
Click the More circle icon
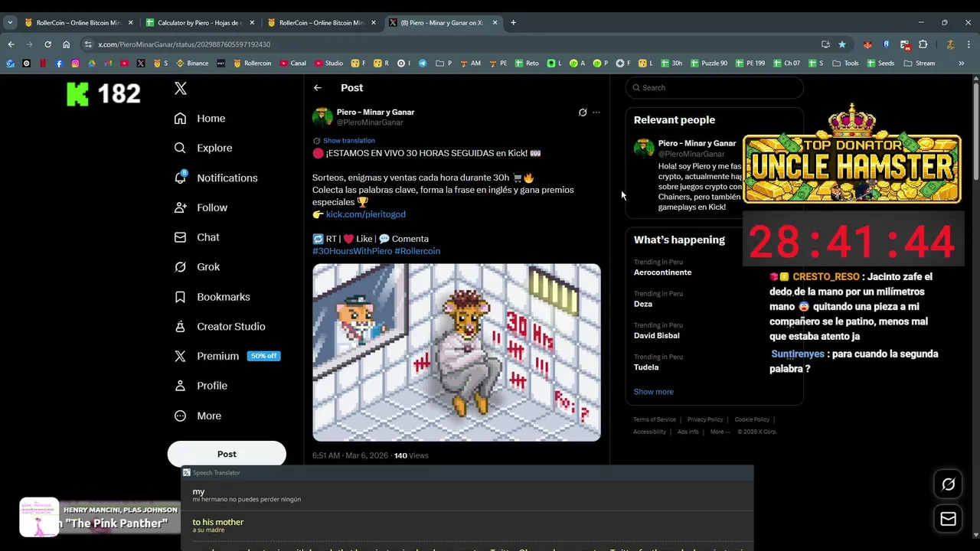point(180,416)
